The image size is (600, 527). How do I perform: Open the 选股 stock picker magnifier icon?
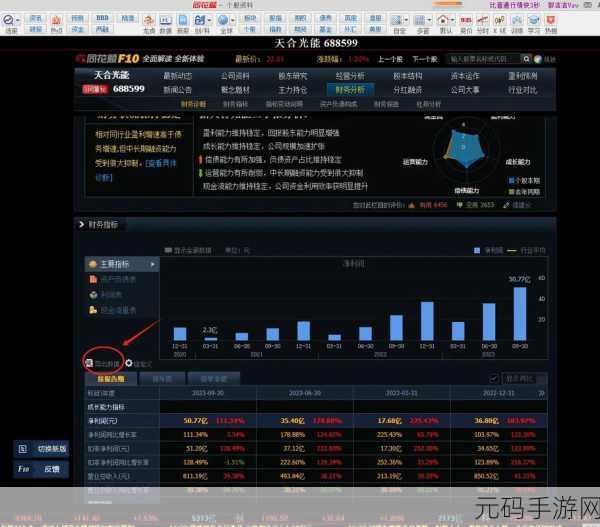tap(8, 20)
